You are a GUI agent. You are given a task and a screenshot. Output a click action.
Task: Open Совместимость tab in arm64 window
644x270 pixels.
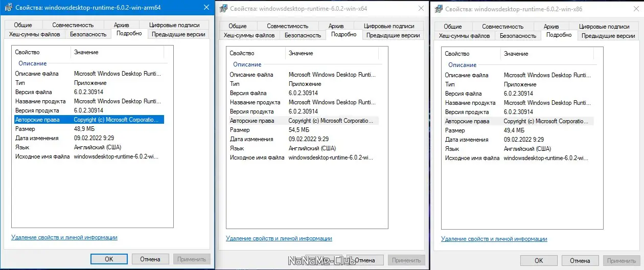point(73,25)
